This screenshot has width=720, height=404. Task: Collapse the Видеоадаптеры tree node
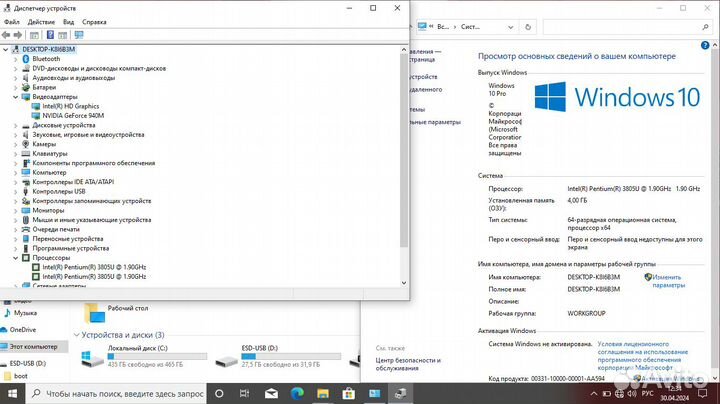pos(16,97)
